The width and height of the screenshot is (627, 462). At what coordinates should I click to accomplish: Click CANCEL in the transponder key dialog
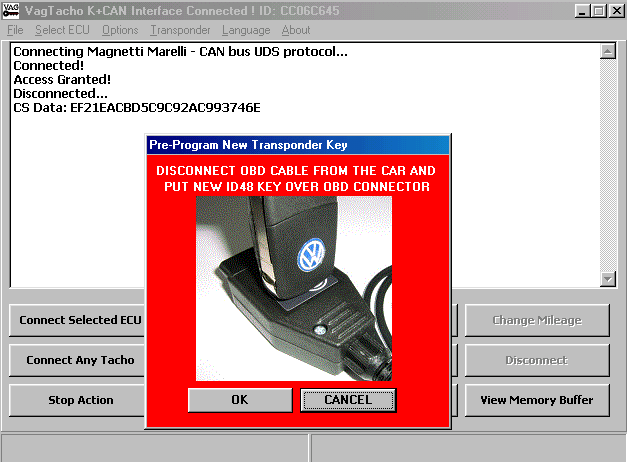click(x=348, y=400)
